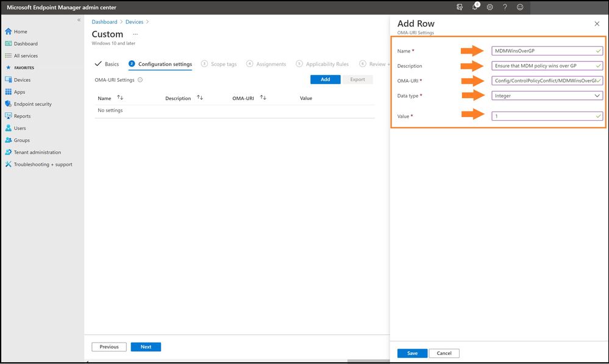Focus the Value input field
The image size is (609, 364).
[x=547, y=116]
